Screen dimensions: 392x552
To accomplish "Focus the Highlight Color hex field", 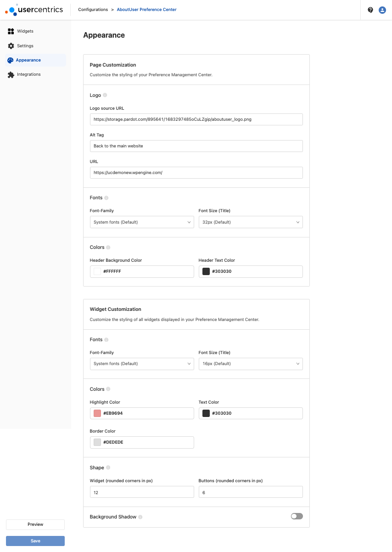I will 142,413.
